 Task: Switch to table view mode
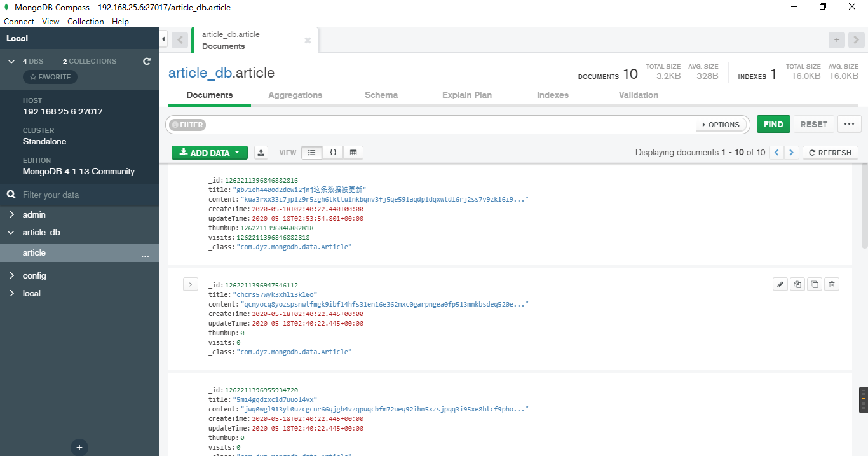click(x=353, y=152)
